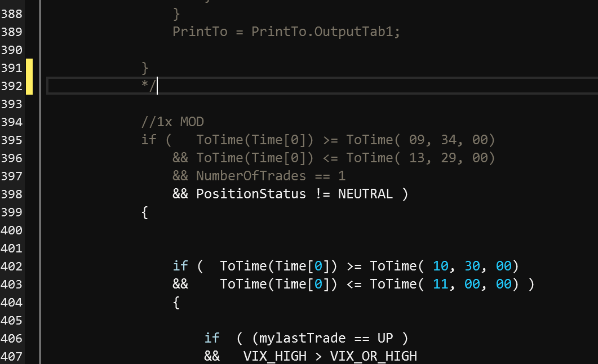This screenshot has height=364, width=598.
Task: Click the "PrintTo.OutputTab1" text on line 389
Action: [325, 32]
